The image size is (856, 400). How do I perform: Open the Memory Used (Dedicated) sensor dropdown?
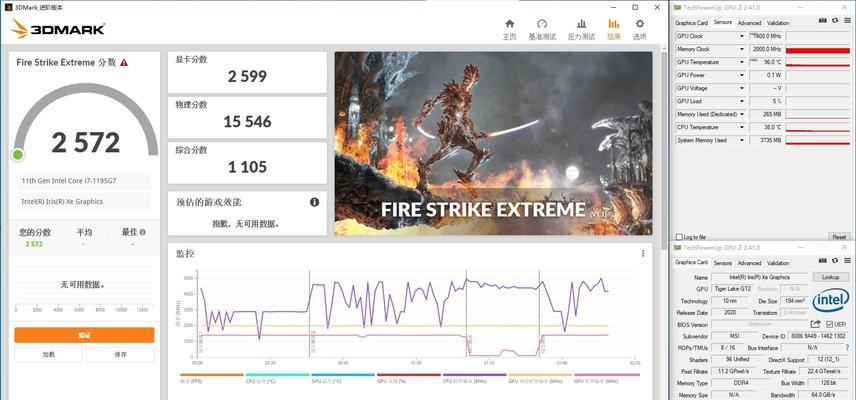742,114
